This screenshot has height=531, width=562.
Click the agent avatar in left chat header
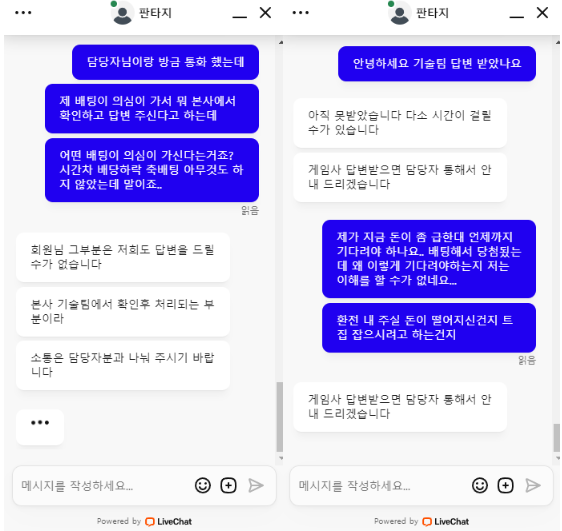[122, 13]
